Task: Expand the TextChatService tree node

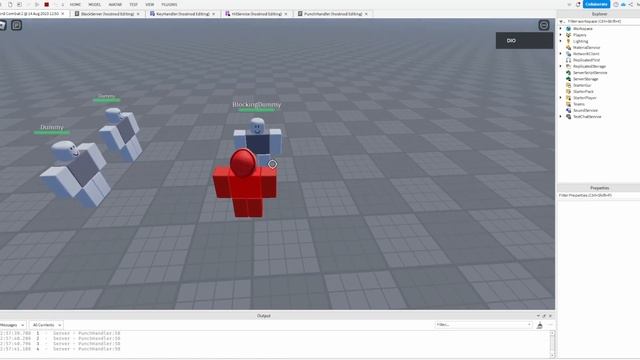Action: coord(560,117)
